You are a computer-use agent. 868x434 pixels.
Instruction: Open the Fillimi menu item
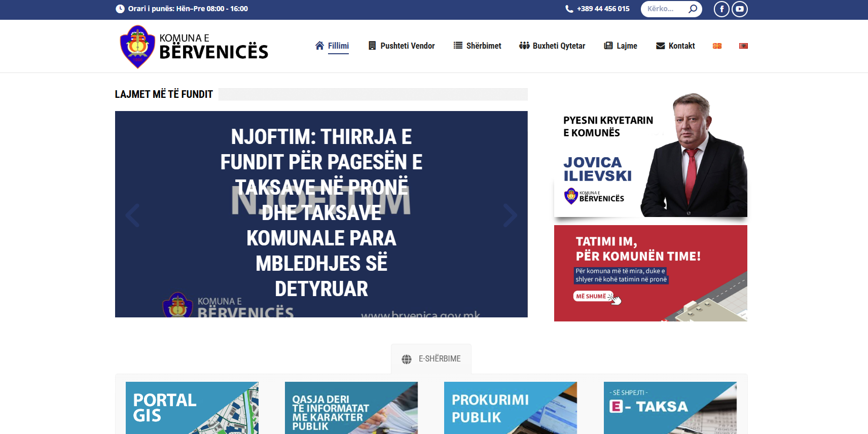click(332, 46)
